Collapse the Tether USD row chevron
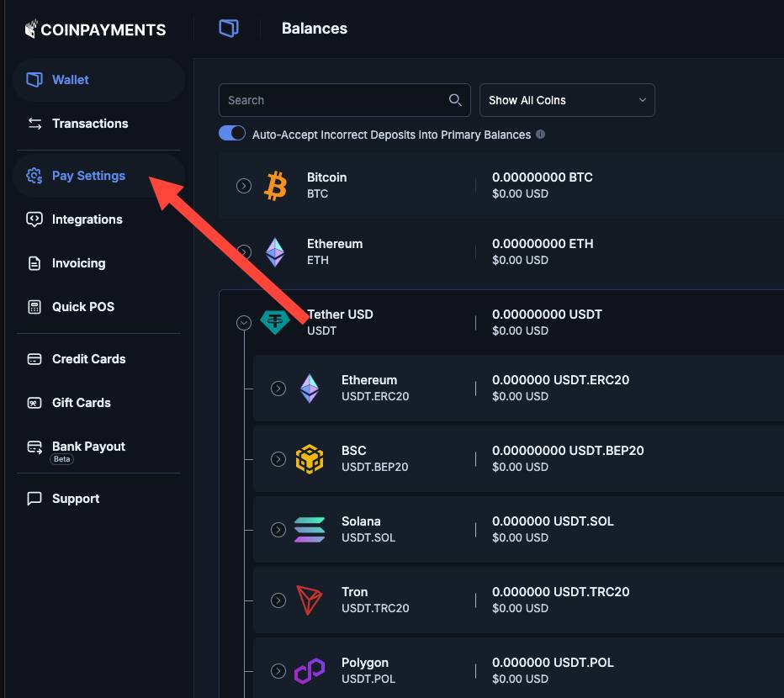This screenshot has width=784, height=698. tap(243, 322)
